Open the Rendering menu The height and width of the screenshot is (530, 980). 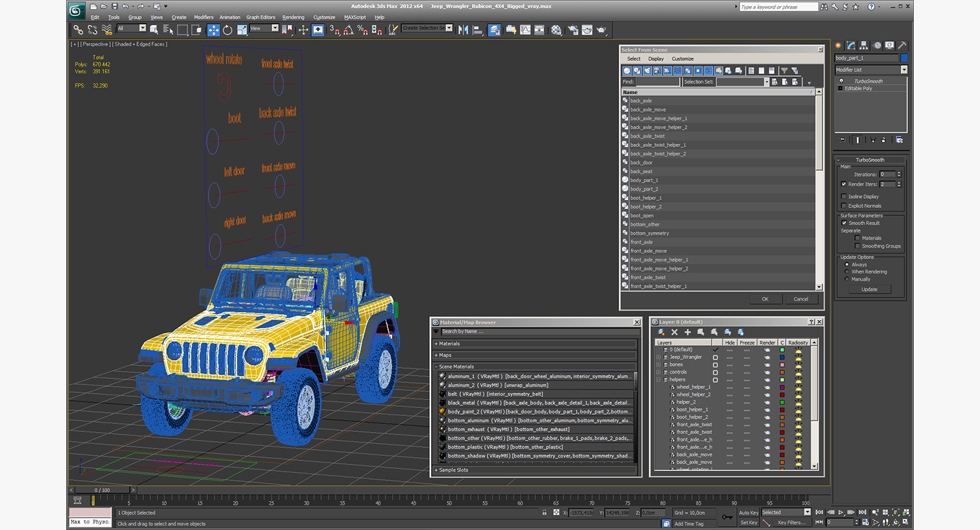(293, 17)
